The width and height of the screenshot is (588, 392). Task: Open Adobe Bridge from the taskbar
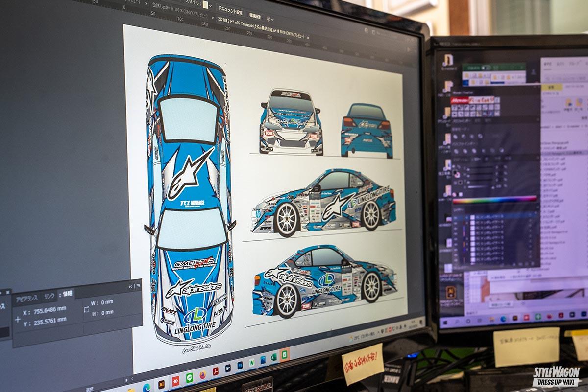228,368
